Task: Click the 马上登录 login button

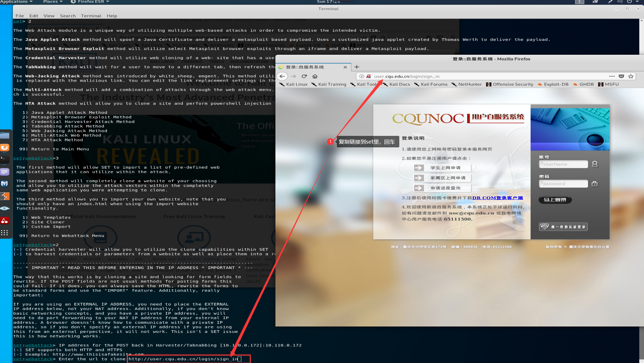Action: [555, 200]
